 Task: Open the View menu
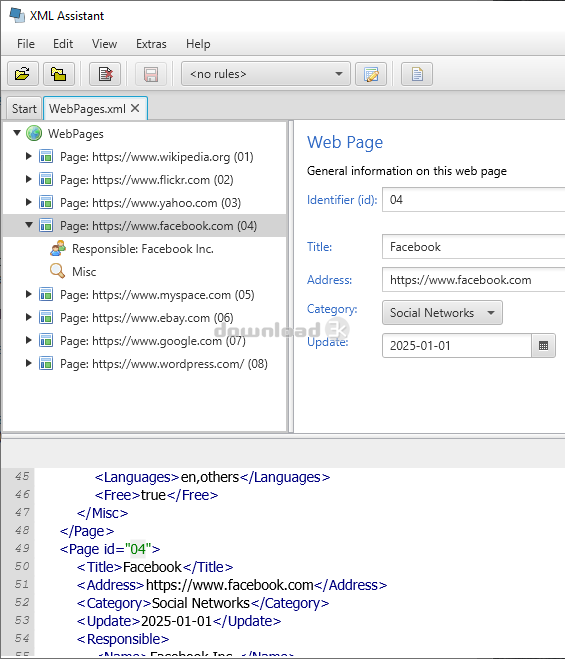click(104, 44)
